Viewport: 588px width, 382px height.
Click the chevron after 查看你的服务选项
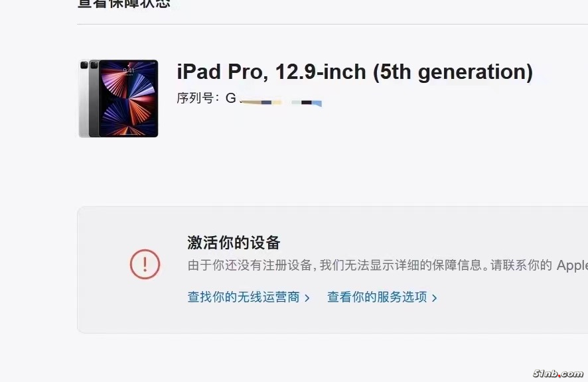434,298
